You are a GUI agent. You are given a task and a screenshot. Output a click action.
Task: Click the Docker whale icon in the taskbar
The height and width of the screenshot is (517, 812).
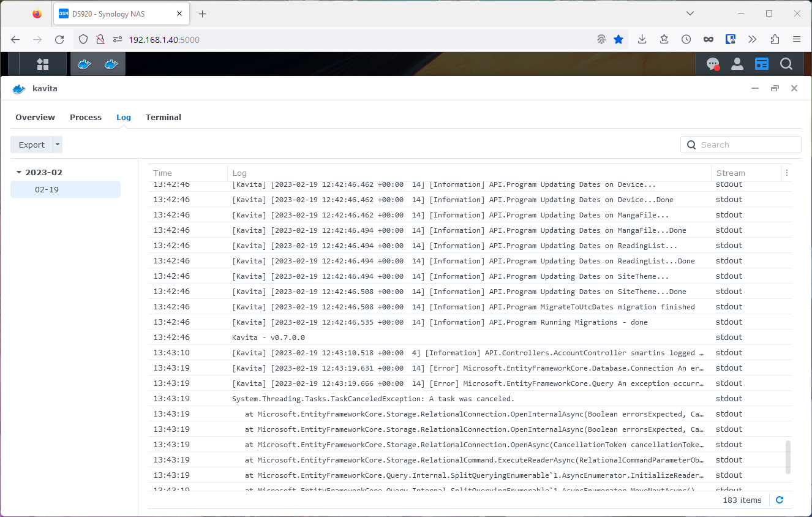[x=84, y=64]
